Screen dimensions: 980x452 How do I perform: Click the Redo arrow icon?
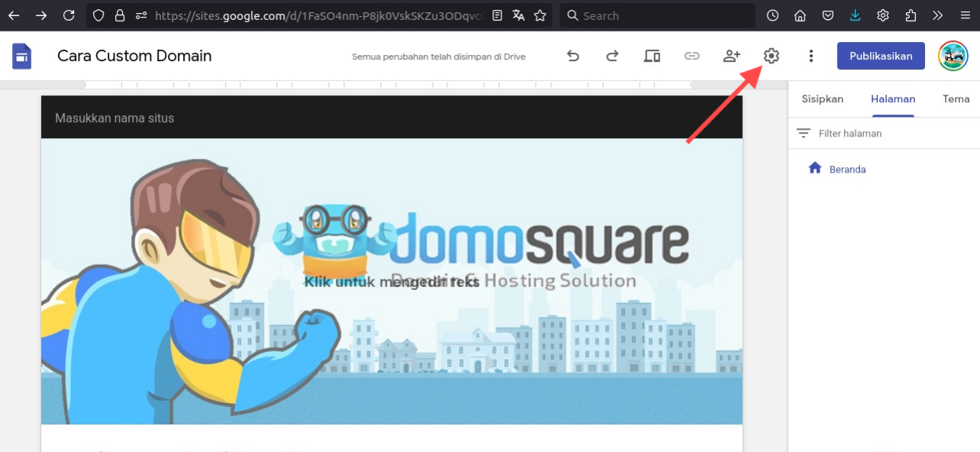pos(612,56)
